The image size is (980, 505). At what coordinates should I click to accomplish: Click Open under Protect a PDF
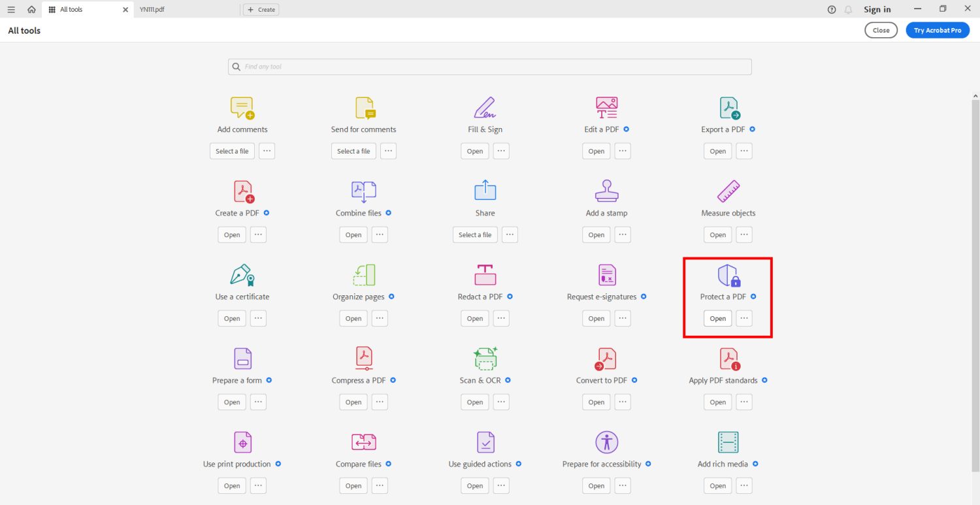(718, 318)
